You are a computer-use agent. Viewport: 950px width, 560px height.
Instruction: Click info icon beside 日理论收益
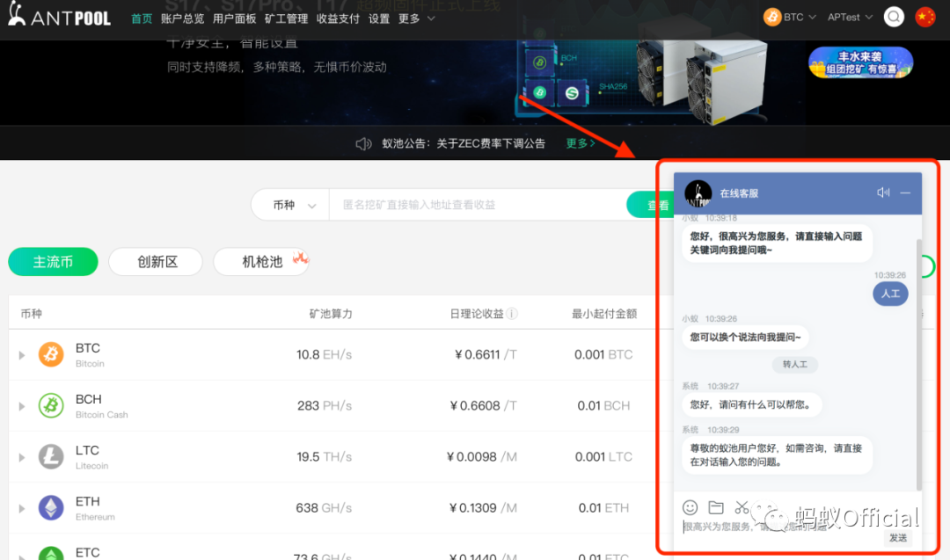(512, 314)
